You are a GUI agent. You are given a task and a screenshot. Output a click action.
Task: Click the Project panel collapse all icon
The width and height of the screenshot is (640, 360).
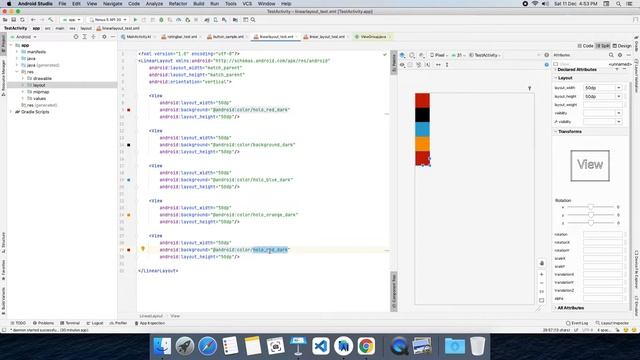[x=93, y=37]
